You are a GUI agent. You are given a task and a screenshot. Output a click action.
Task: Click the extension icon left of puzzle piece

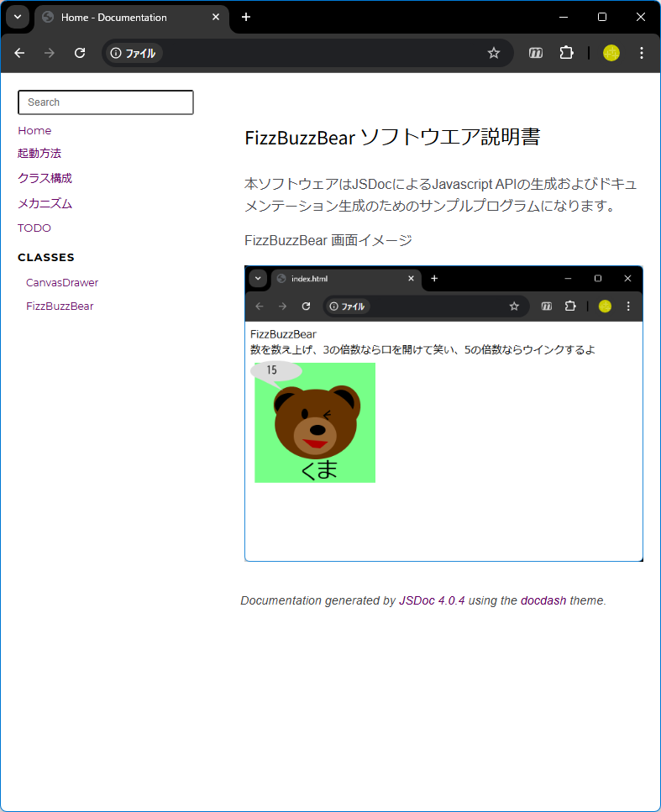[x=536, y=53]
